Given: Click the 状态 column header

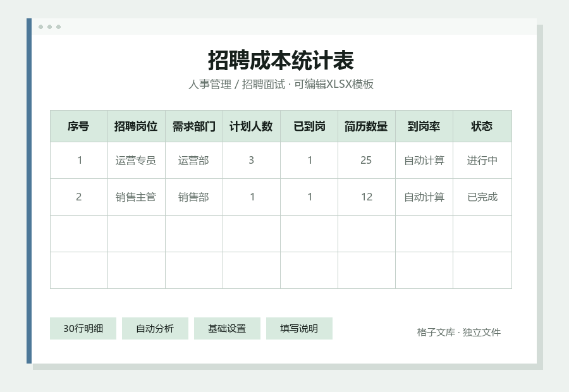Looking at the screenshot, I should 482,126.
